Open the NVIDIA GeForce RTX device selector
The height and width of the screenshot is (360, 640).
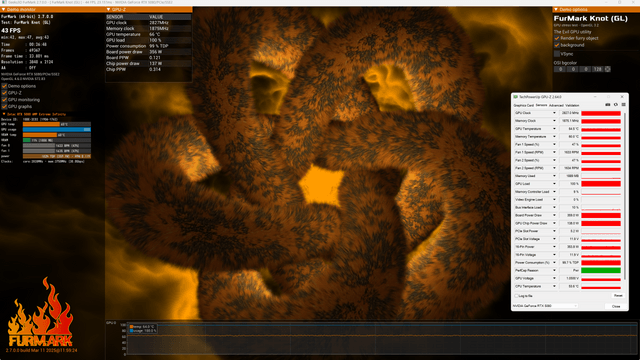point(545,306)
